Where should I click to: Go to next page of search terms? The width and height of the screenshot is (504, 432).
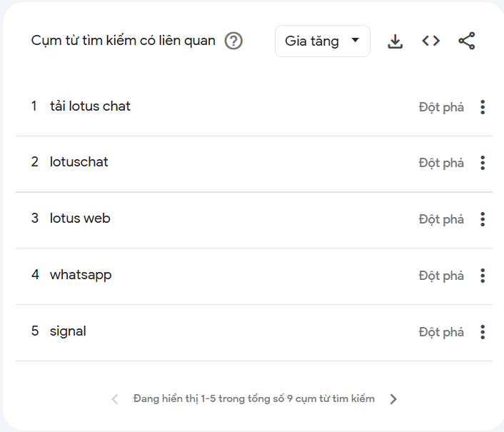tap(393, 399)
